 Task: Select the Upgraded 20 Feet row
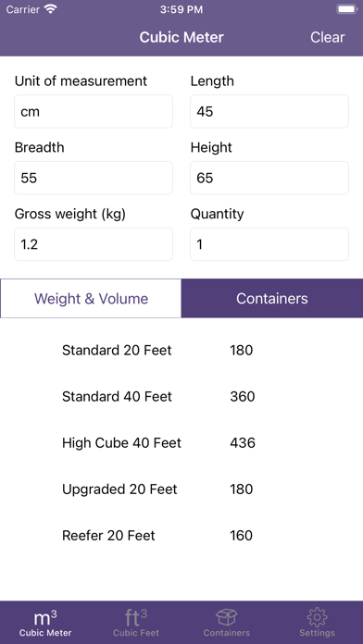(x=181, y=489)
